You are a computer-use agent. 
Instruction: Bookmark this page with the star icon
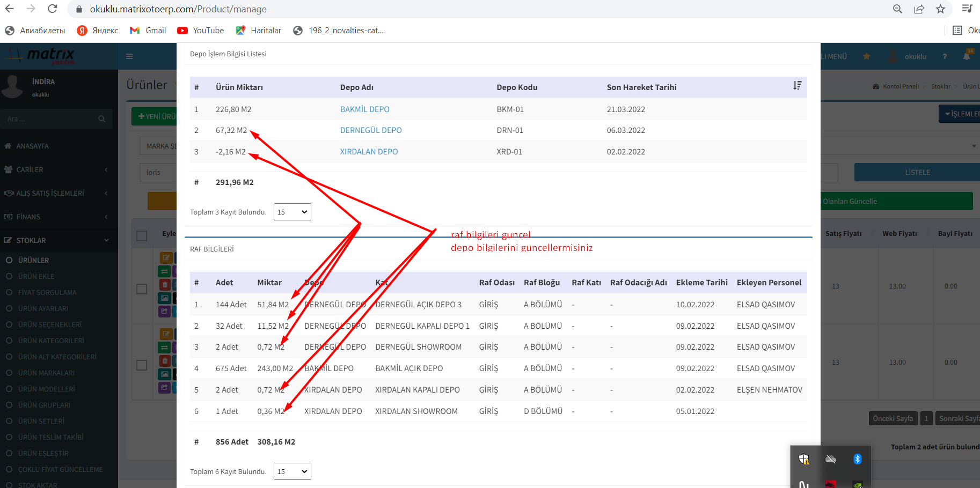(x=940, y=9)
